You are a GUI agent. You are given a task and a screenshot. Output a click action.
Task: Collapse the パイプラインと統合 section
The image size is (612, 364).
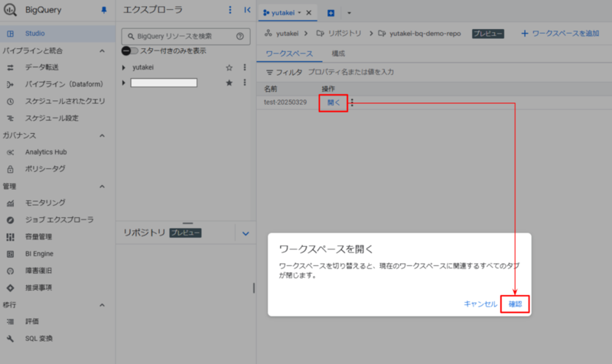point(102,50)
